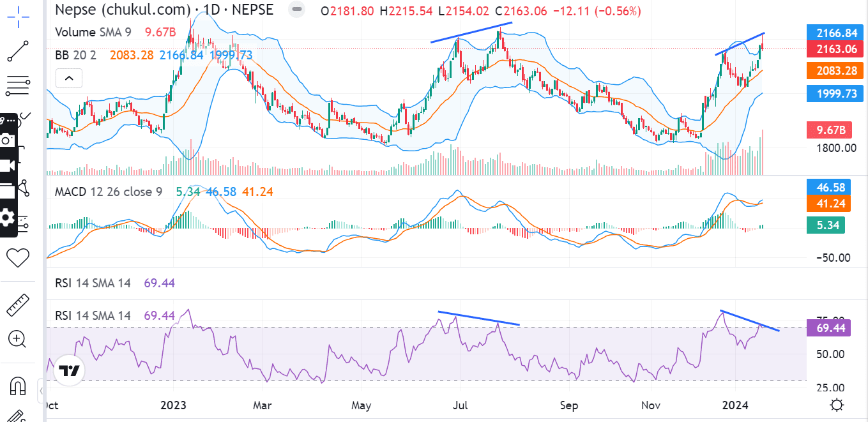Toggle the magnet snap mode
868x422 pixels.
(17, 386)
